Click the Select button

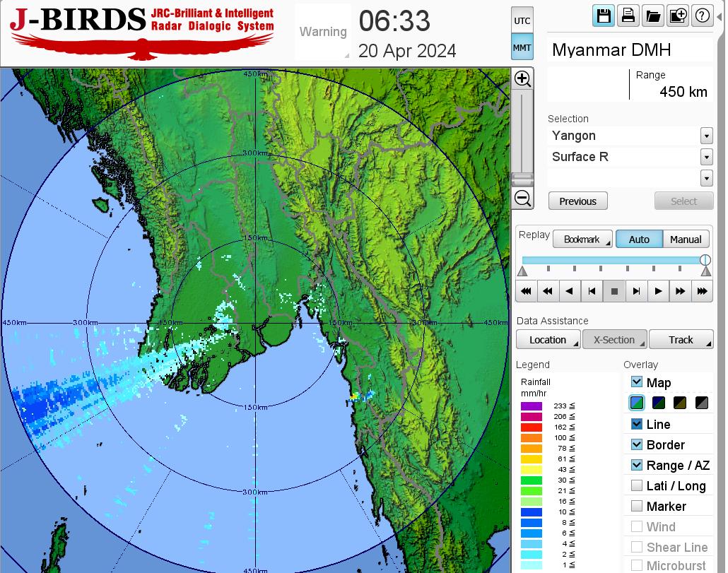click(x=683, y=201)
